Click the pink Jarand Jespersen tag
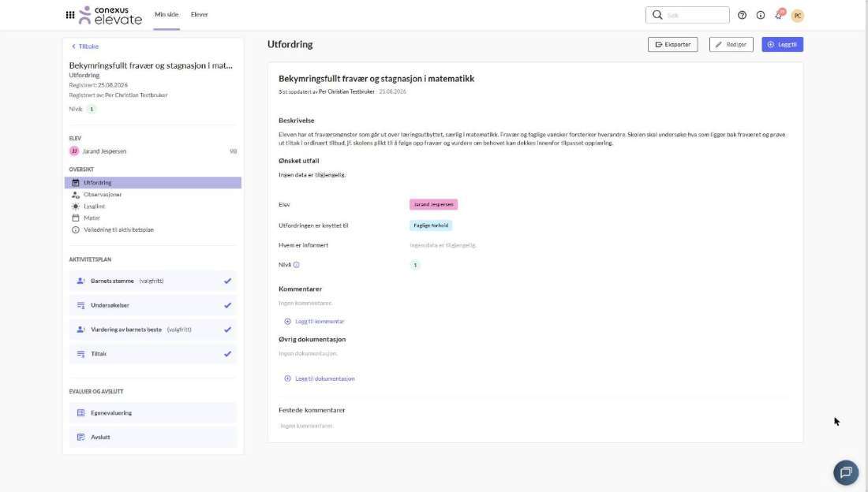This screenshot has height=492, width=868. (x=433, y=204)
